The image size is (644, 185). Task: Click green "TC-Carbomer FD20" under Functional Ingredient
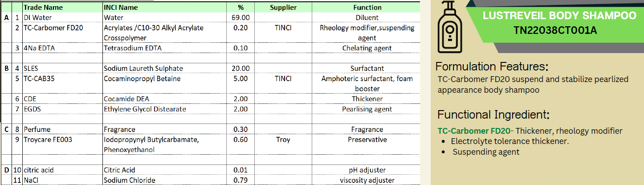[x=474, y=131]
